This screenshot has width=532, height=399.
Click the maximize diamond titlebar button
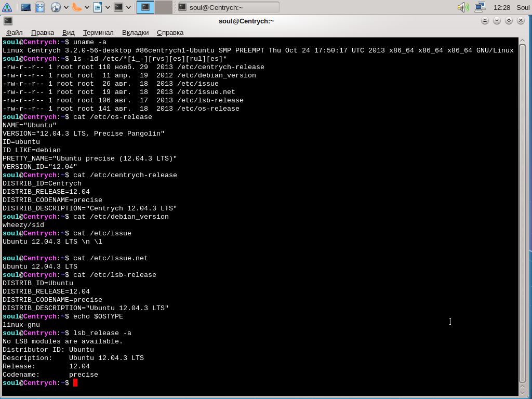coord(509,21)
